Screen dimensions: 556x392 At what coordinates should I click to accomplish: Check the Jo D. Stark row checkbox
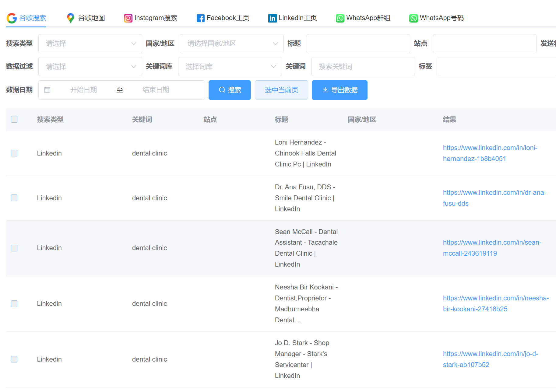tap(14, 359)
